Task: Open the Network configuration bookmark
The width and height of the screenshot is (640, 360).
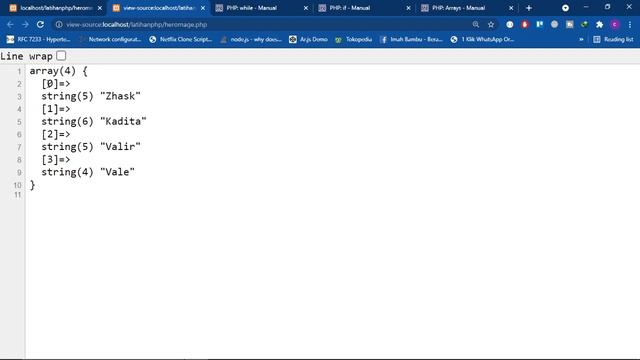Action: [110, 39]
